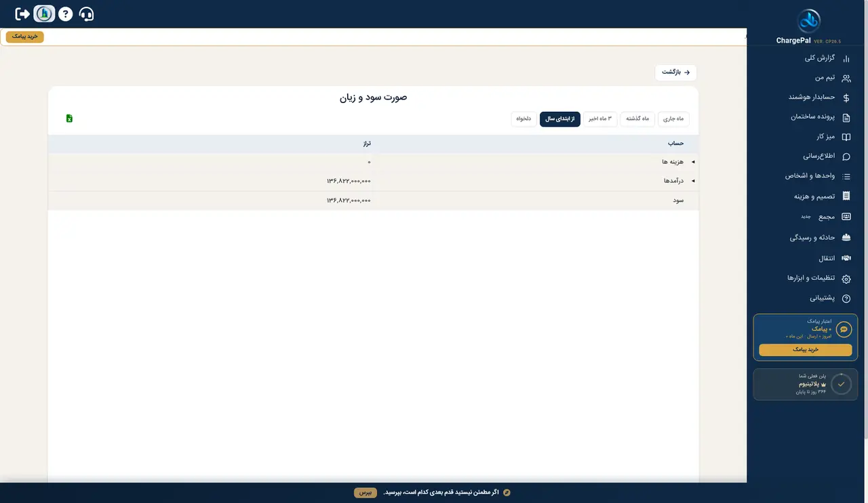Select the ماه گذشته period filter

pos(637,119)
